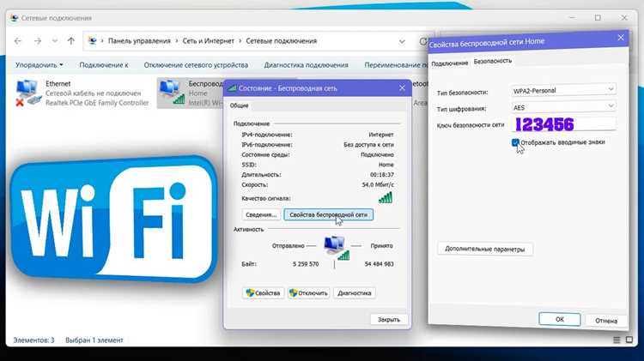Click 'Отключение сетевого устройства' command
Viewport: 644px width, 361px height.
point(196,65)
